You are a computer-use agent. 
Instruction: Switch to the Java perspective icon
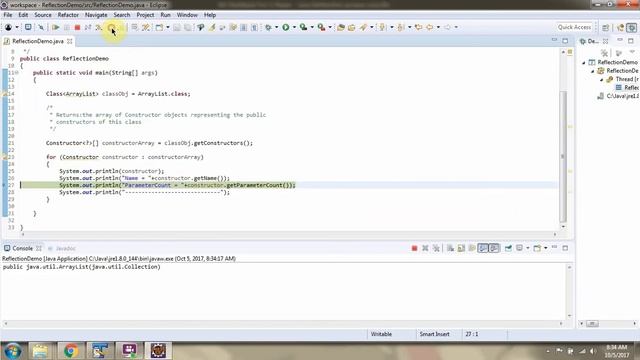click(x=621, y=27)
